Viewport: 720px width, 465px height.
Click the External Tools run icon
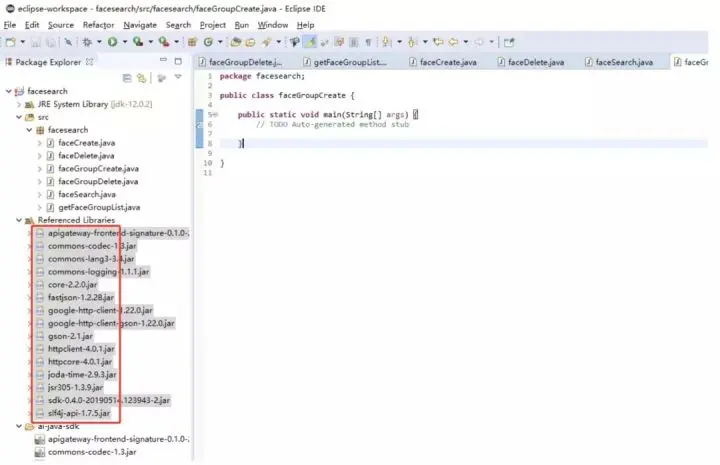pos(164,42)
